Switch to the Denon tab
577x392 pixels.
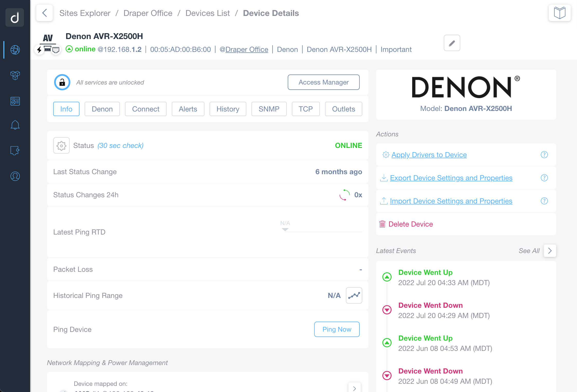(102, 108)
